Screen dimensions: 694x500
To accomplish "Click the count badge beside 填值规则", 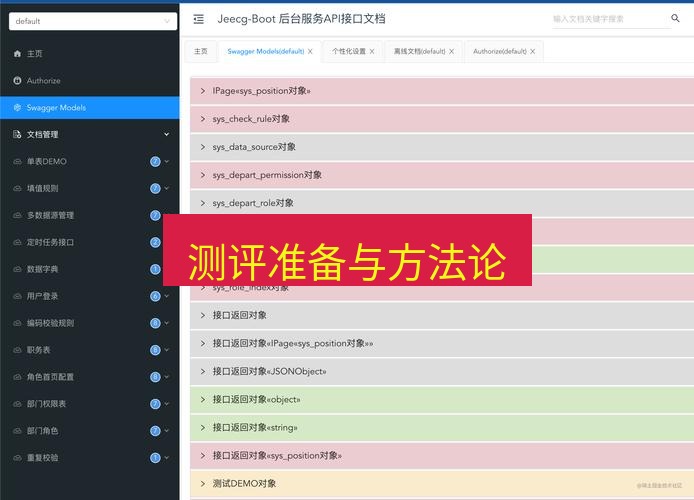I will (x=155, y=188).
